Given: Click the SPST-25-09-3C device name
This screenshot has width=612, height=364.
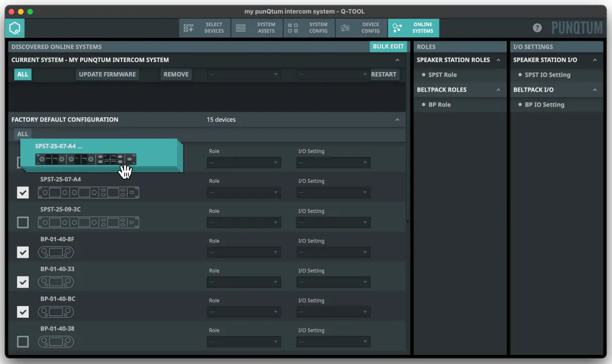Looking at the screenshot, I should click(60, 209).
